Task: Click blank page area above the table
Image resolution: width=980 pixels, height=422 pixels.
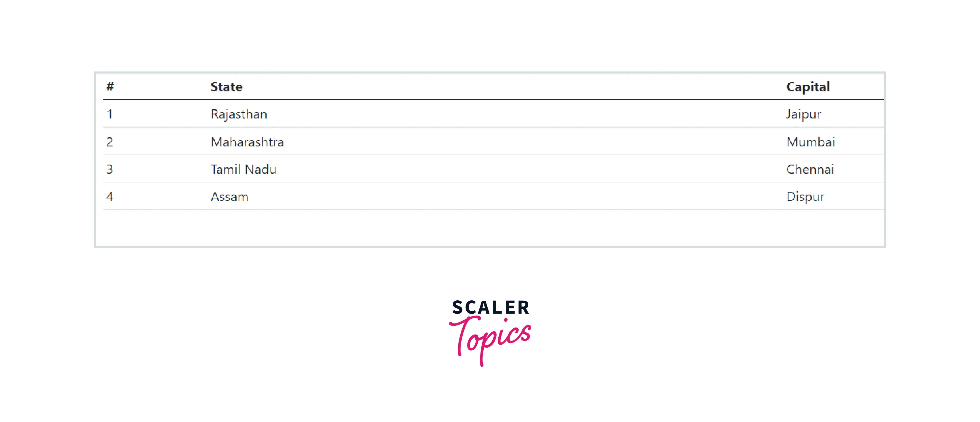Action: point(490,34)
